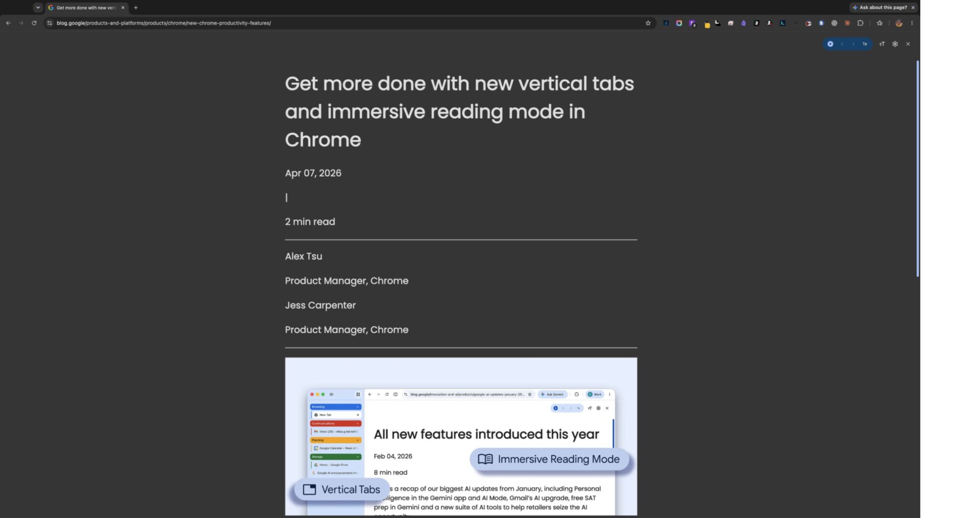Open the yellow square extension
980x518 pixels.
pyautogui.click(x=707, y=25)
